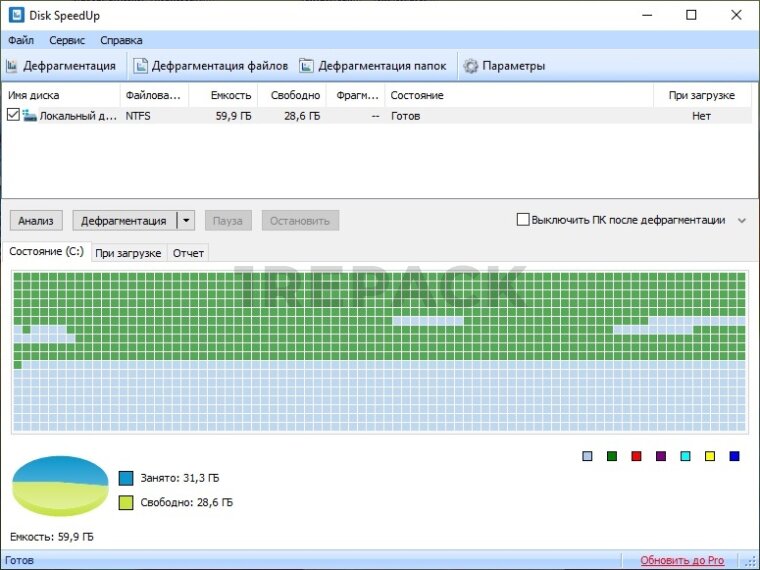Switch to the При загрузке tab
This screenshot has height=570, width=760.
tap(128, 253)
